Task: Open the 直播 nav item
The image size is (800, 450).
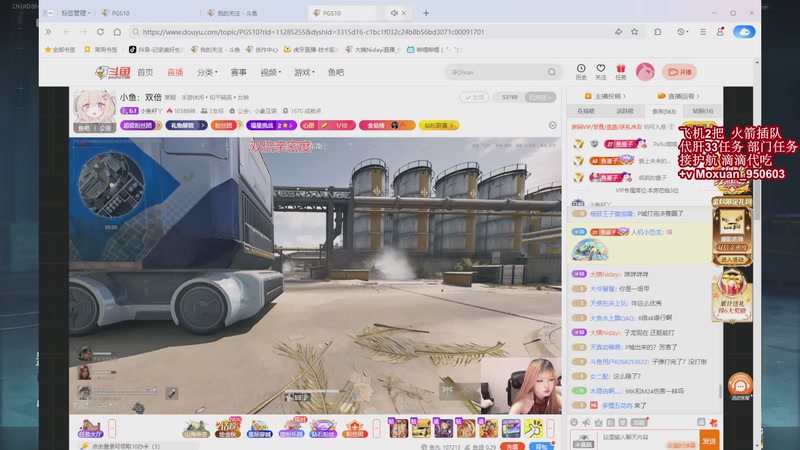Action: [175, 72]
